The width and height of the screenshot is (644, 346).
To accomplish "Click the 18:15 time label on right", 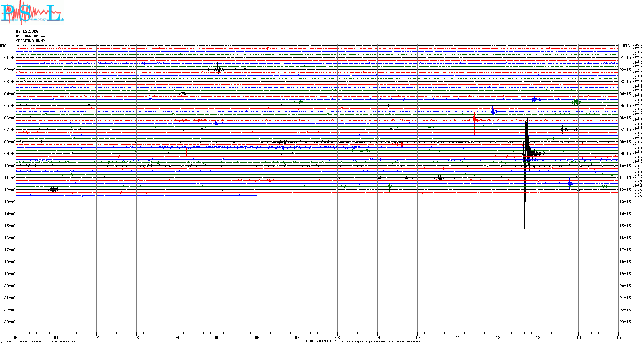I will pyautogui.click(x=625, y=262).
